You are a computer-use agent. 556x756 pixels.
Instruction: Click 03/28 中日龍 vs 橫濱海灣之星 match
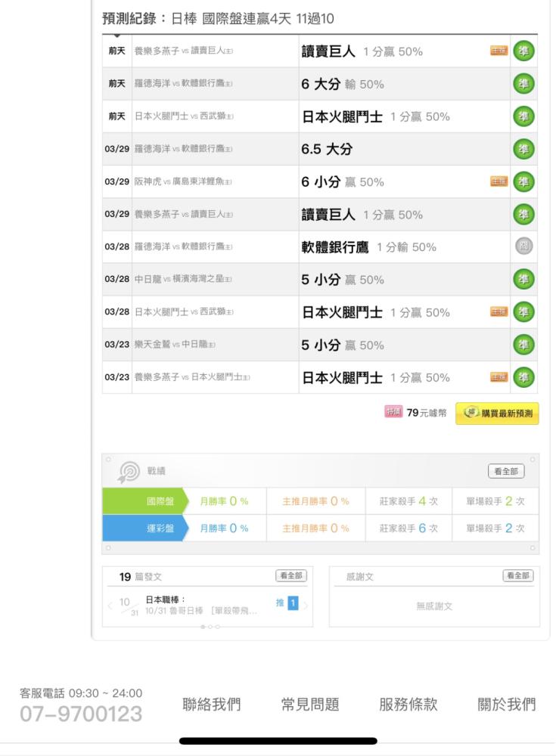point(183,279)
